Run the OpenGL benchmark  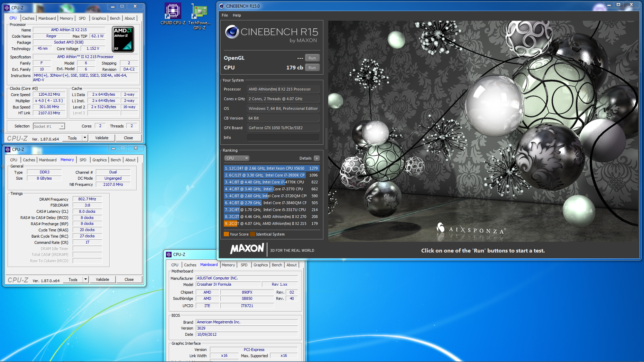click(312, 58)
